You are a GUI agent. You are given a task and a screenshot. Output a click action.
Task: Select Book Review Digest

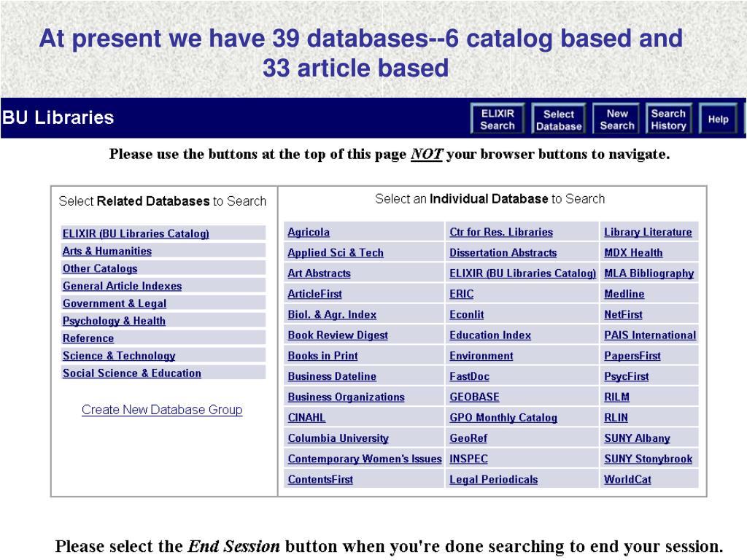(x=338, y=335)
